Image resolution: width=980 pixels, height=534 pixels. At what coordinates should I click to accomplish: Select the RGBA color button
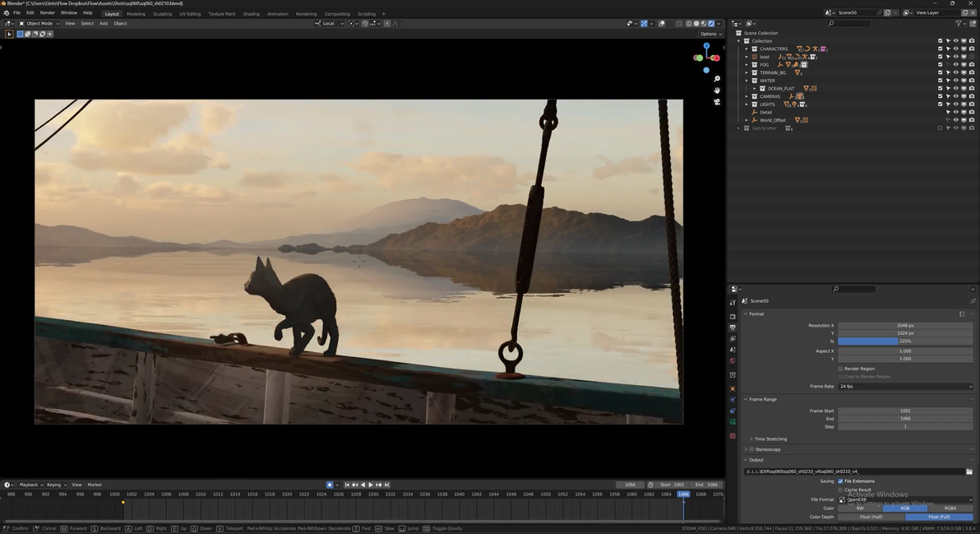[x=950, y=508]
